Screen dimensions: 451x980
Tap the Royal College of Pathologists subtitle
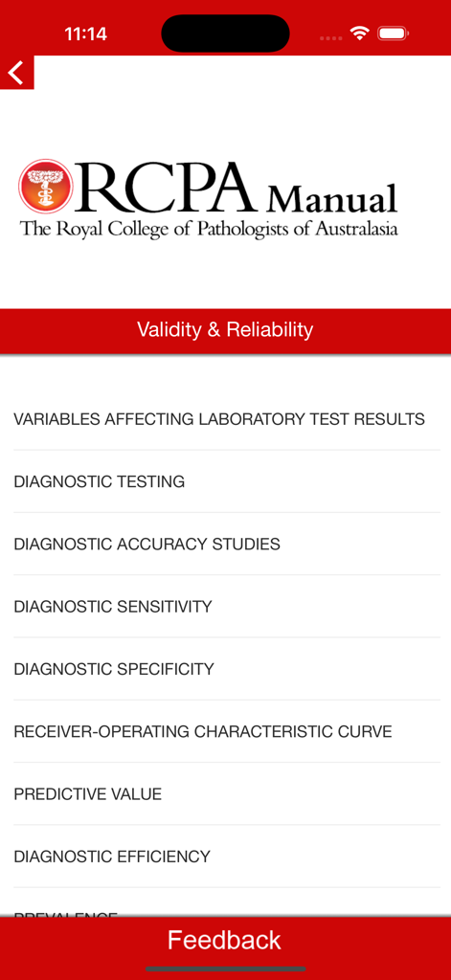(x=209, y=229)
